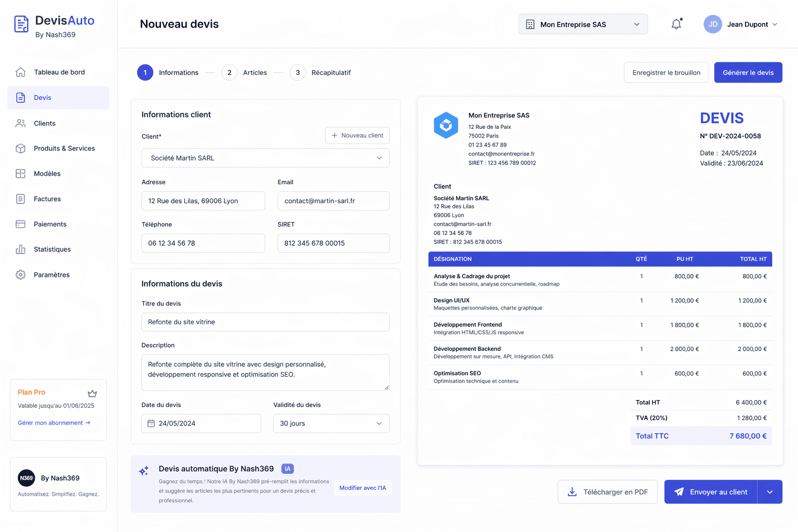
Task: Go to step 2 Articles
Action: point(230,73)
